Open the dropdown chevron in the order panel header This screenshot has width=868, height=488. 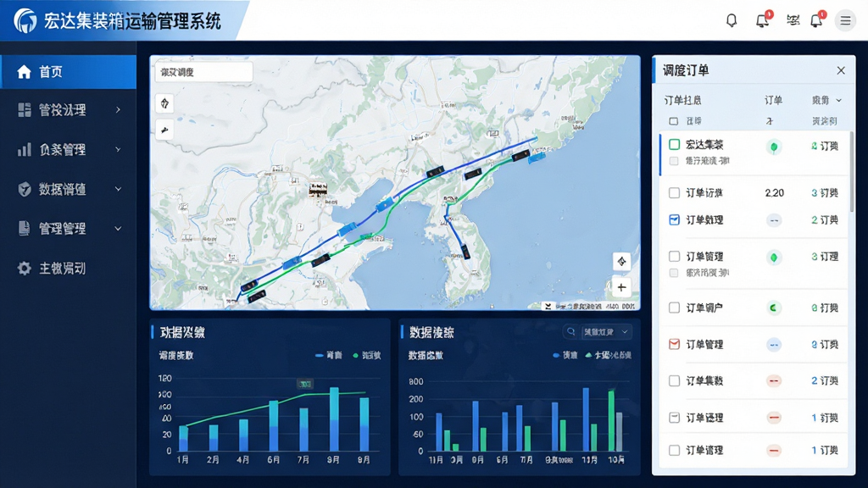[x=838, y=100]
